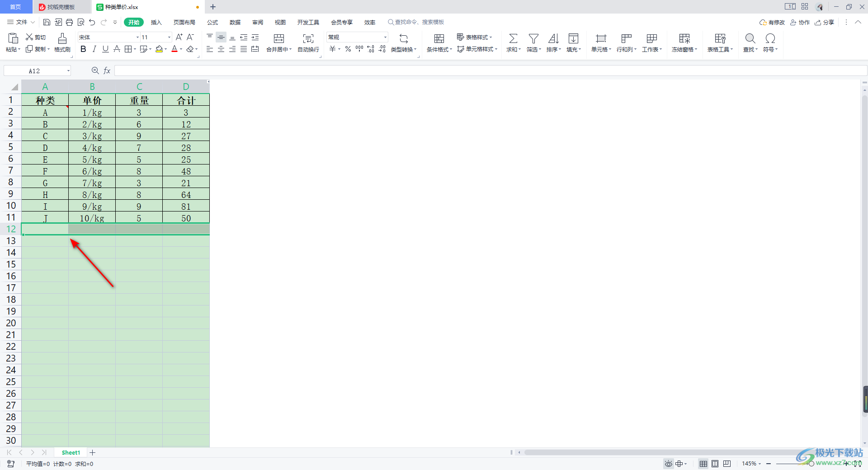
Task: Open the font size dropdown
Action: tap(169, 37)
